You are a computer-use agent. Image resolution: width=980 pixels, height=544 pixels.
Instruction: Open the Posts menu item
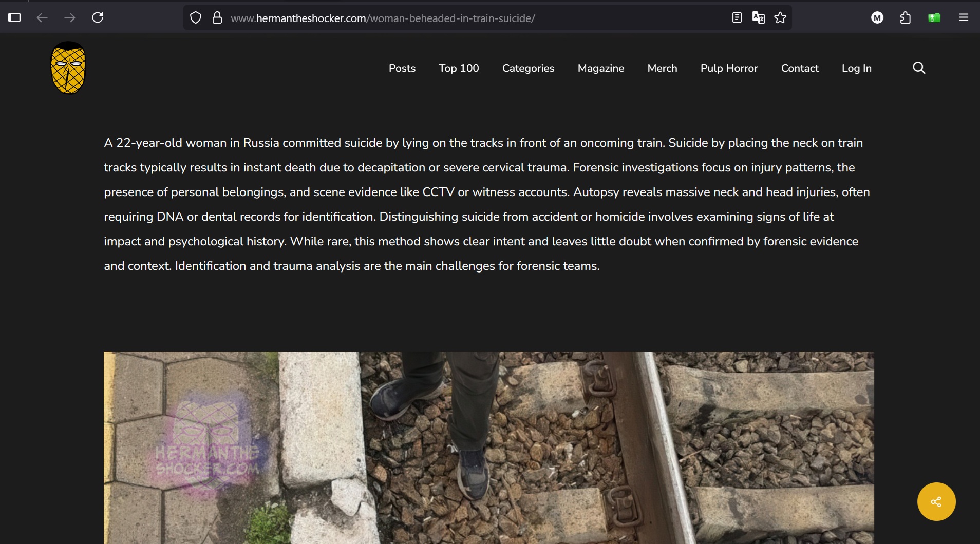click(x=402, y=68)
